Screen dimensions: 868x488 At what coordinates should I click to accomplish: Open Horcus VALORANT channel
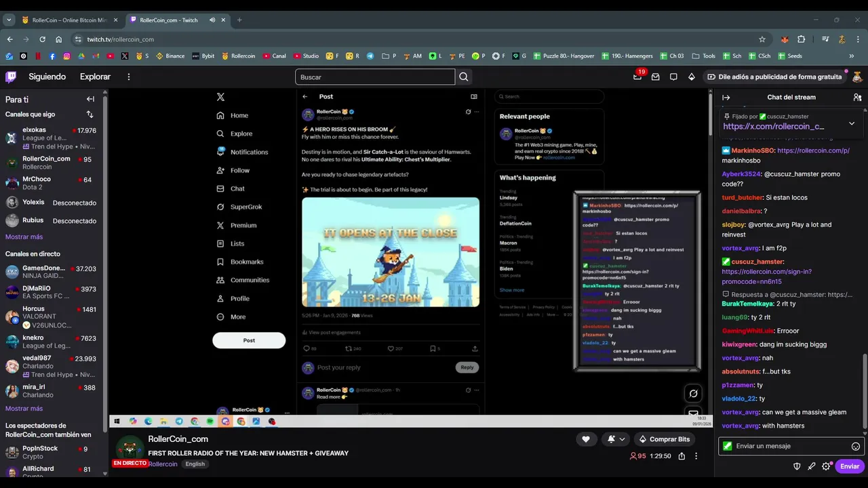(52, 317)
